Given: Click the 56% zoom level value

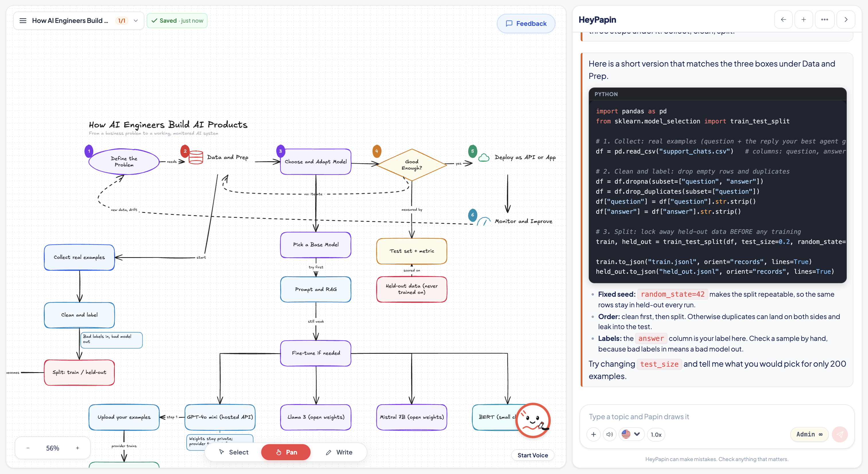Looking at the screenshot, I should coord(53,448).
